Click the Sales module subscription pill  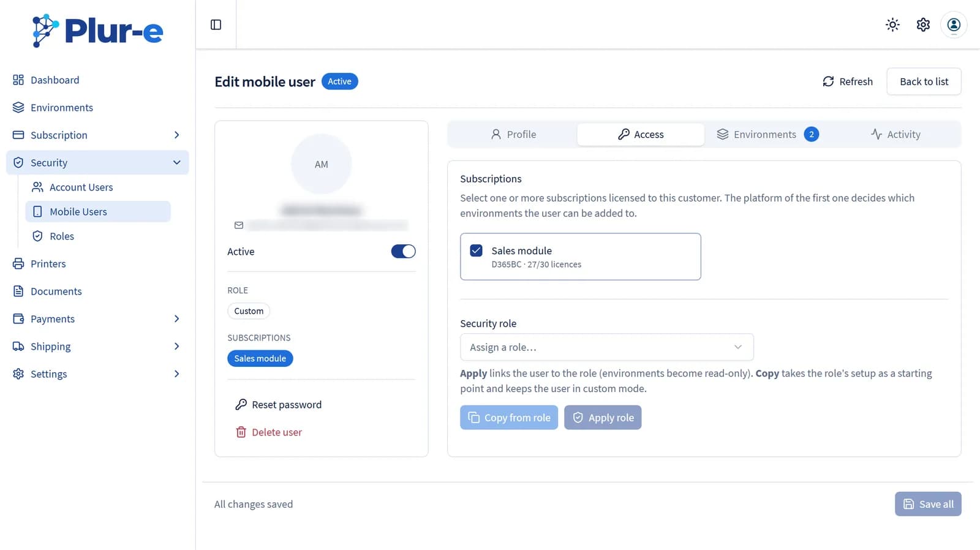tap(260, 358)
